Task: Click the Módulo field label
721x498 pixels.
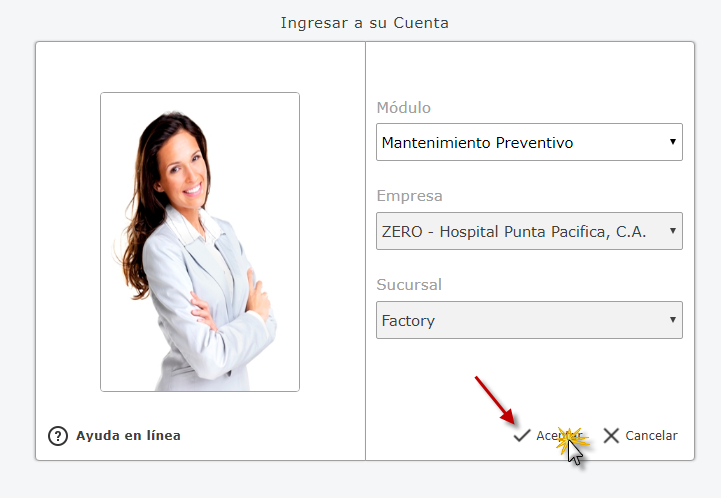Action: [x=404, y=108]
